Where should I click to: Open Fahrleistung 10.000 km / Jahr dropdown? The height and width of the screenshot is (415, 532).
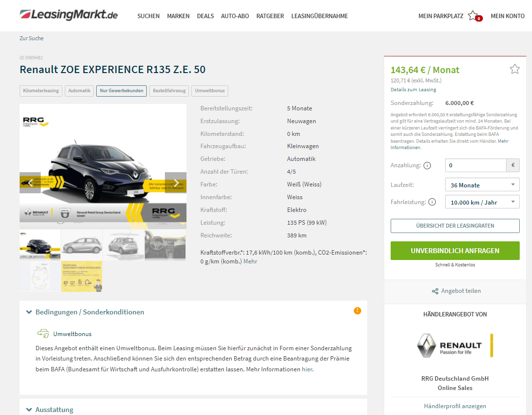482,202
